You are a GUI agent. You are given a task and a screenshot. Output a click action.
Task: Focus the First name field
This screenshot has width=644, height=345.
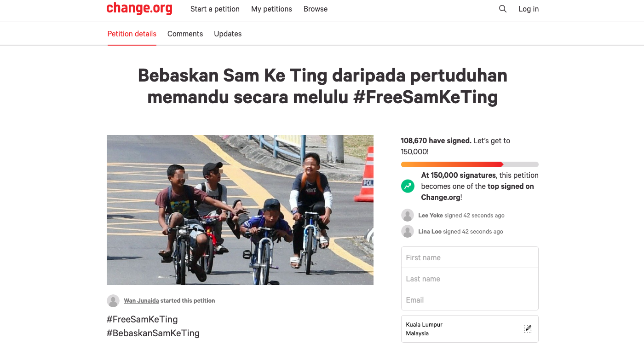point(470,257)
